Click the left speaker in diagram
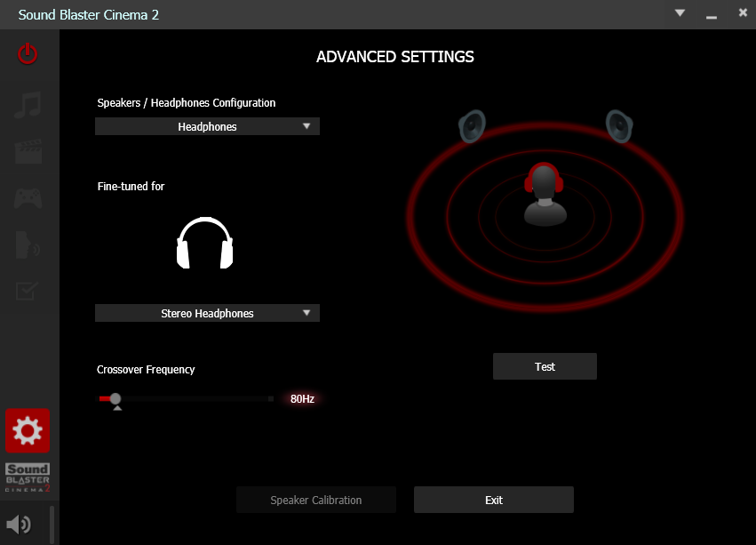This screenshot has height=545, width=756. (x=472, y=125)
